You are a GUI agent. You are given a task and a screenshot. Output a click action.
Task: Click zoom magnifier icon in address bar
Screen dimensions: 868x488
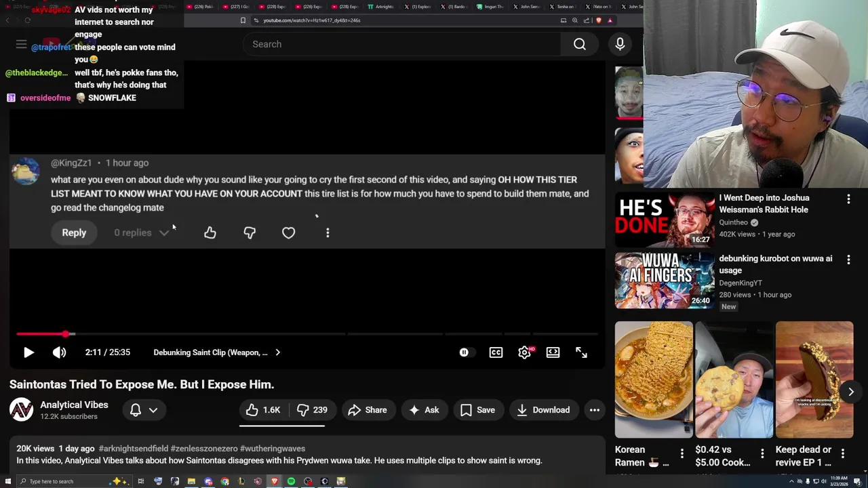coord(574,20)
